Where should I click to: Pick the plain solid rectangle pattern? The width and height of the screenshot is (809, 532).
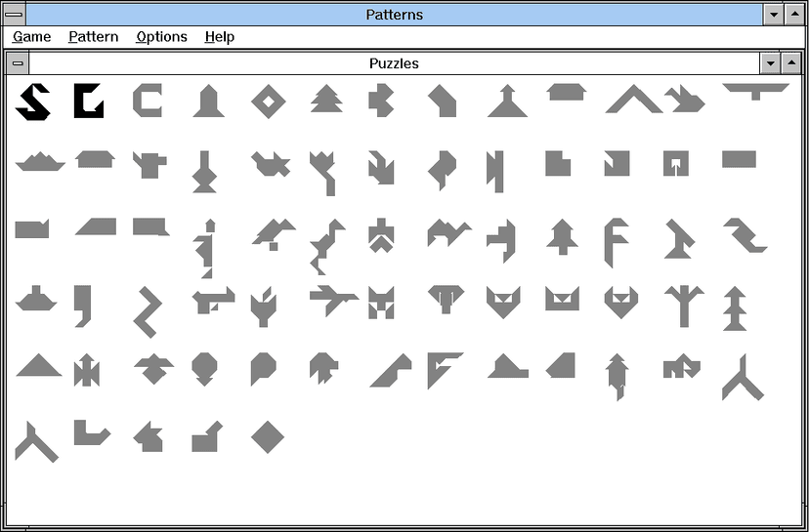(739, 159)
